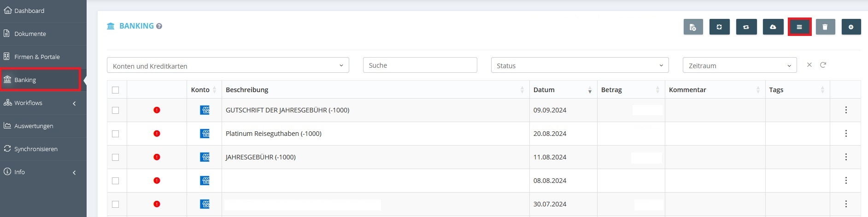Image resolution: width=868 pixels, height=217 pixels.
Task: Open three-dot menu for Platinum Reiseguthaben row
Action: 846,134
